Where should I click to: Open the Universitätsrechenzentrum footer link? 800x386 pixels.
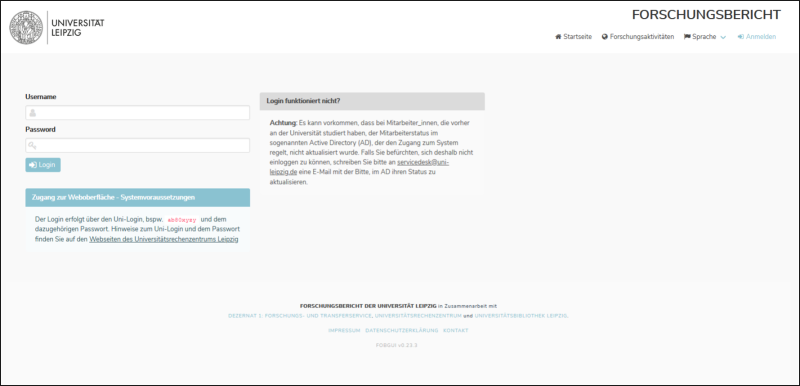[x=418, y=316]
